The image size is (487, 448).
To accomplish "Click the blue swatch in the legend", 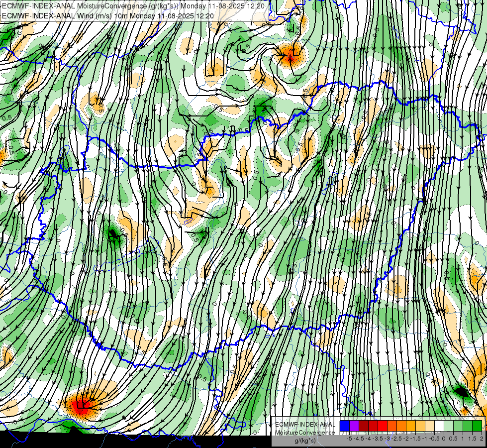I will 345,426.
